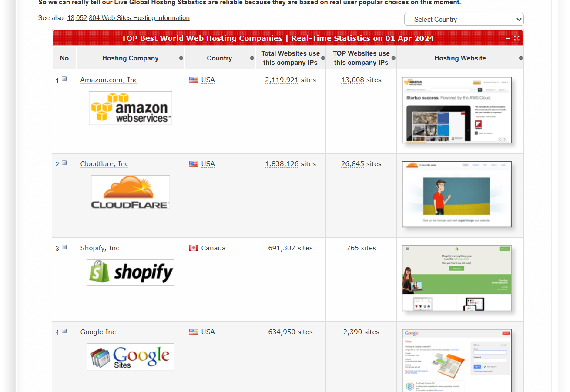Viewport: 570px width, 392px height.
Task: Open the Select Country dropdown
Action: (464, 20)
